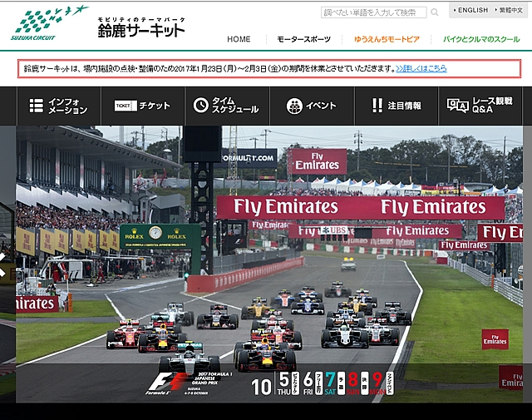Click the 鈴鹿サーキット site title
Viewport: 532px width, 420px height.
coord(141,27)
